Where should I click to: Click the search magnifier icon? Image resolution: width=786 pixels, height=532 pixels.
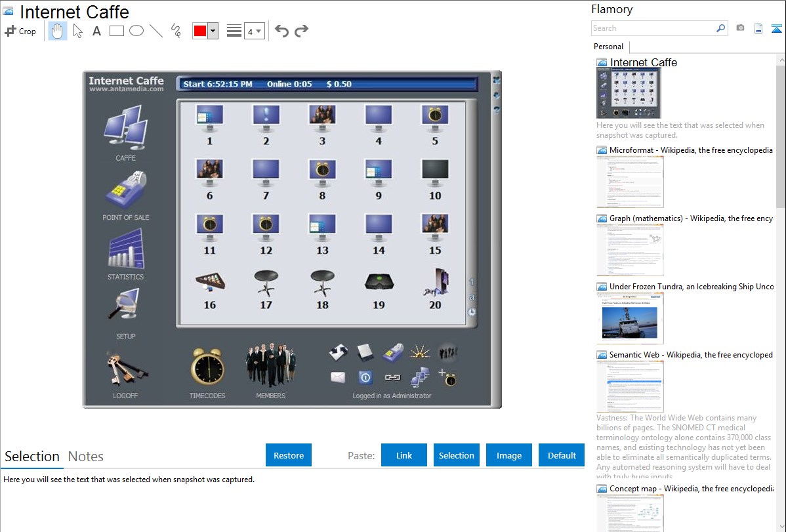721,28
